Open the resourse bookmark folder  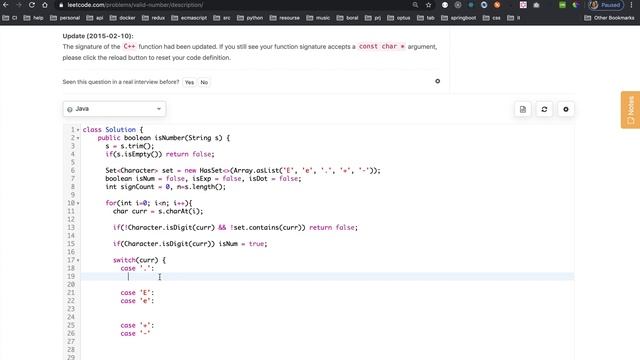(x=284, y=18)
